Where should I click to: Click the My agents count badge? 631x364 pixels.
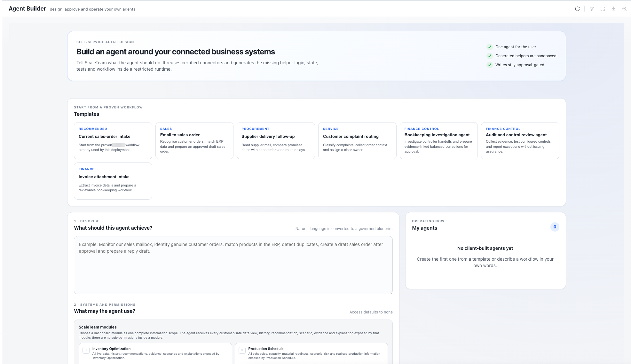(x=555, y=227)
